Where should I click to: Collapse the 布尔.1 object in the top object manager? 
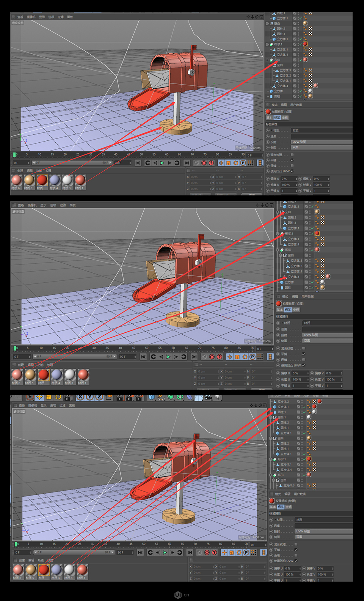point(267,44)
